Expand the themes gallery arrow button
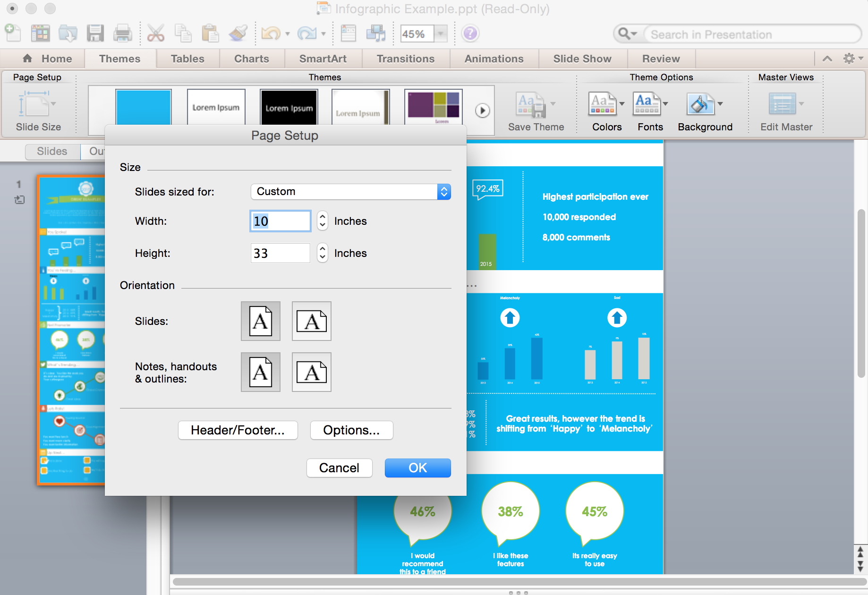Image resolution: width=868 pixels, height=595 pixels. click(482, 110)
